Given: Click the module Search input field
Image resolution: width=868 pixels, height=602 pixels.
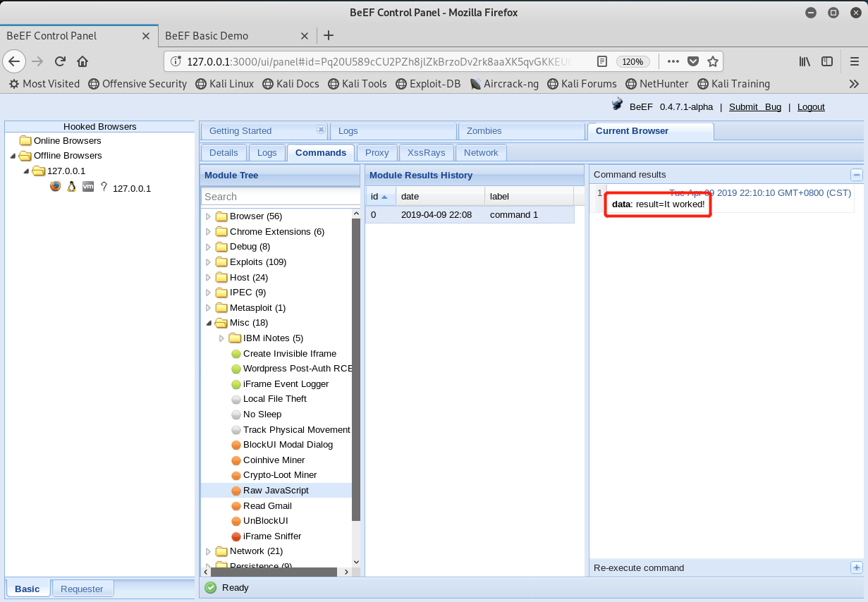Looking at the screenshot, I should pos(281,197).
